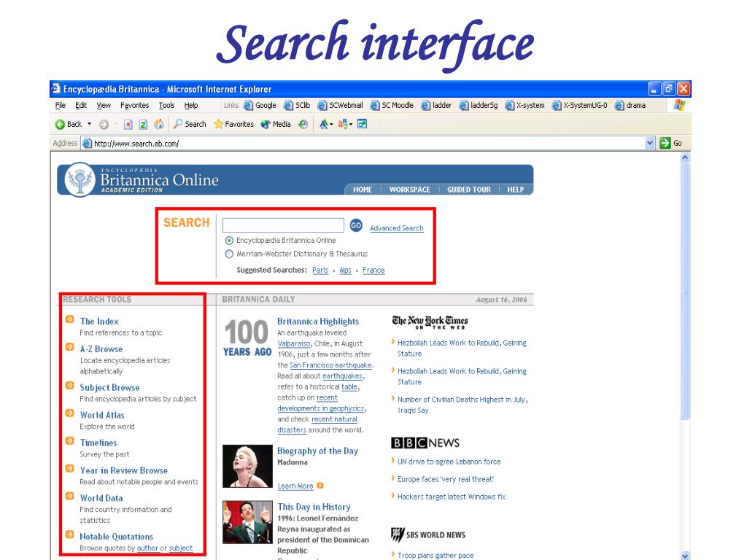Click the History icon next to Media
This screenshot has height=560, width=747.
point(303,124)
